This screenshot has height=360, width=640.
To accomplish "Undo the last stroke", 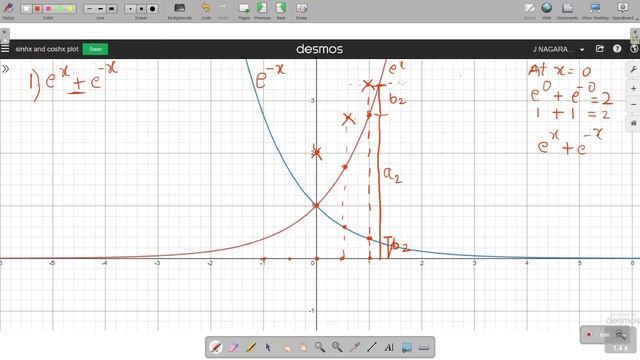I will [x=206, y=11].
